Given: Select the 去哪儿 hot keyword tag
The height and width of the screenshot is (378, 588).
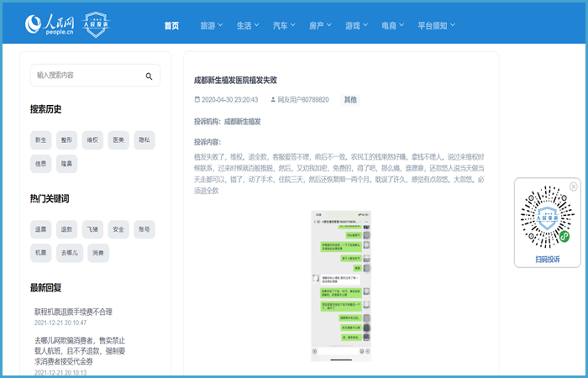Looking at the screenshot, I should click(70, 253).
